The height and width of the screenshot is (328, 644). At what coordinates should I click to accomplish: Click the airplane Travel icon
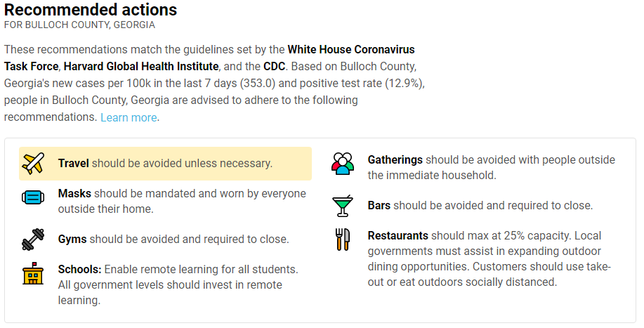click(33, 164)
